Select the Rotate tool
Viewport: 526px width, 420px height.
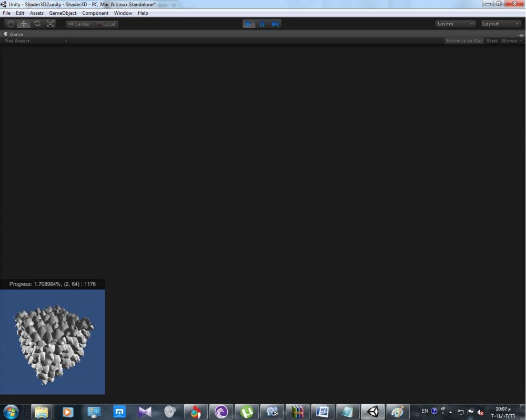click(x=37, y=24)
